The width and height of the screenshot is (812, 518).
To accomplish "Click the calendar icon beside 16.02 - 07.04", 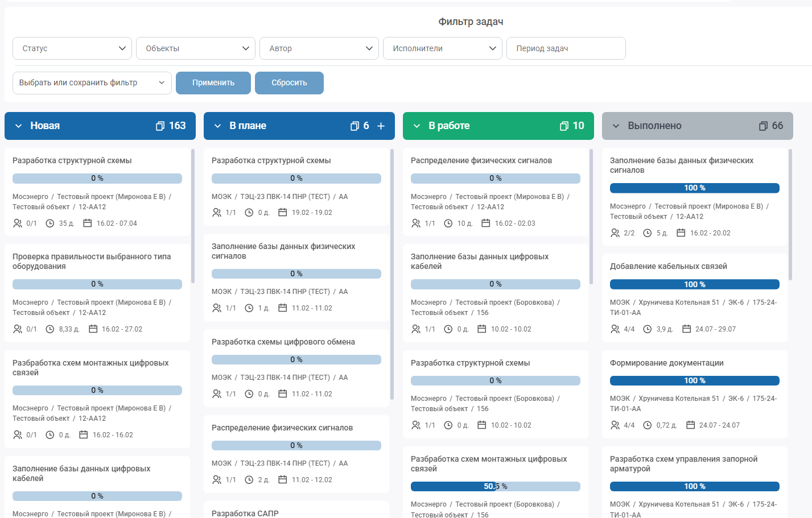I will (87, 223).
